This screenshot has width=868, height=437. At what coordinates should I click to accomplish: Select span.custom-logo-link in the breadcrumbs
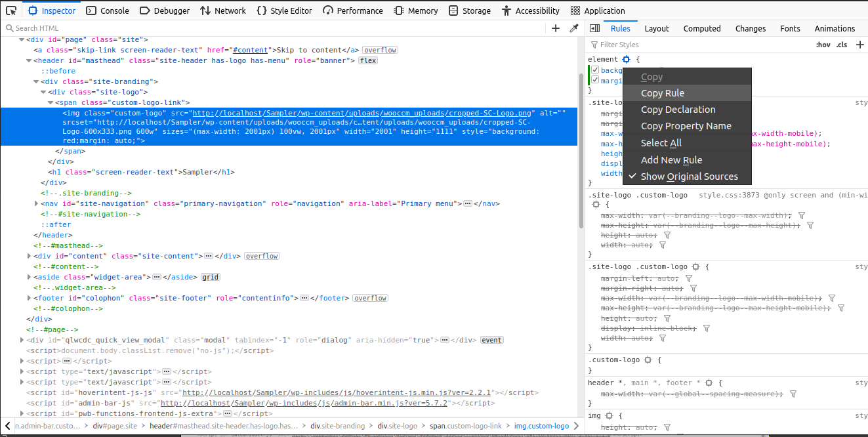point(465,426)
